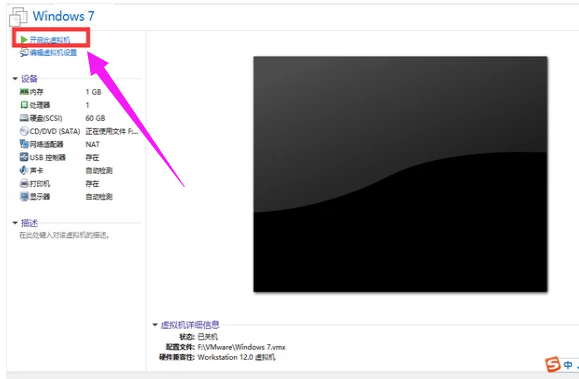Click the black virtual machine screen preview

(400, 174)
